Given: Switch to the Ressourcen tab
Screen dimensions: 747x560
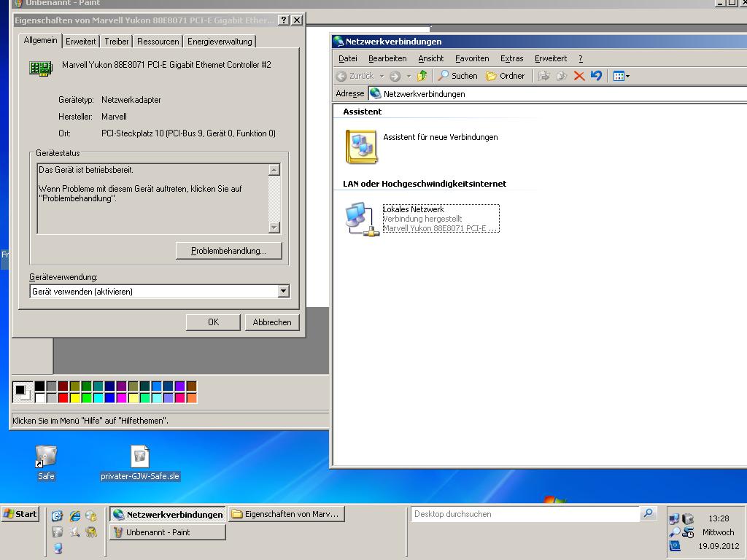Looking at the screenshot, I should tap(158, 42).
